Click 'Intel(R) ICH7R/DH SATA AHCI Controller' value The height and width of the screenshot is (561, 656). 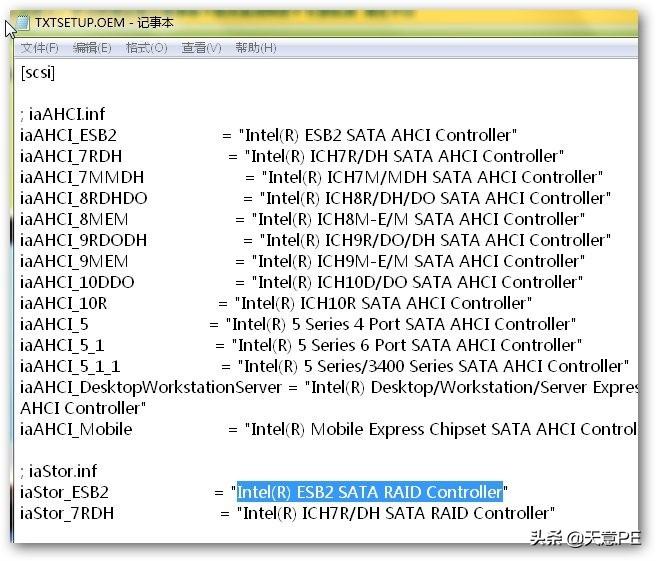pos(404,156)
